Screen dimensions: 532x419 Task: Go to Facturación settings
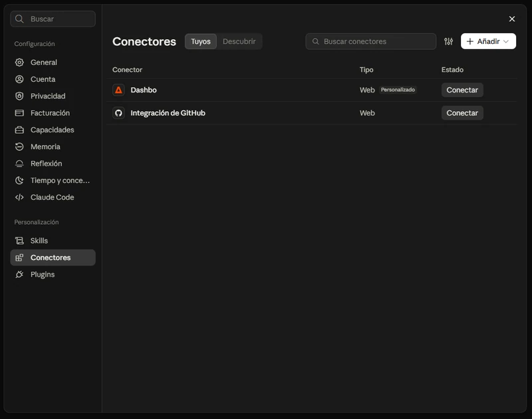point(53,113)
